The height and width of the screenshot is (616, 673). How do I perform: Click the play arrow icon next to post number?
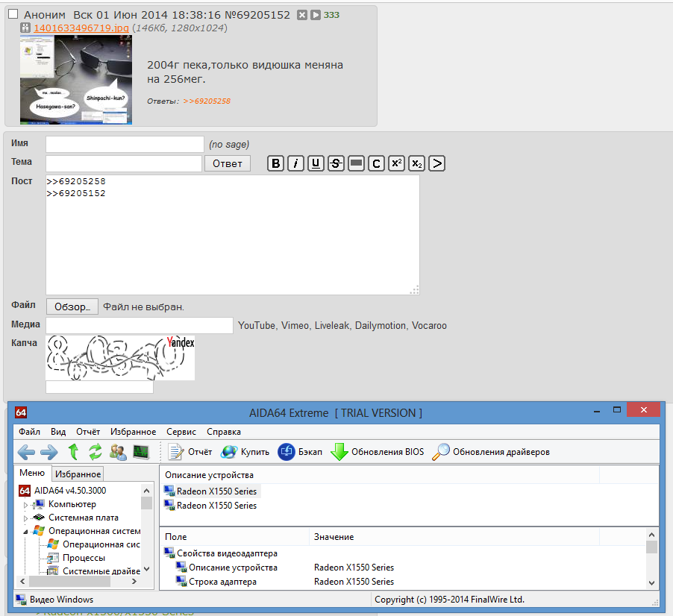(x=316, y=15)
